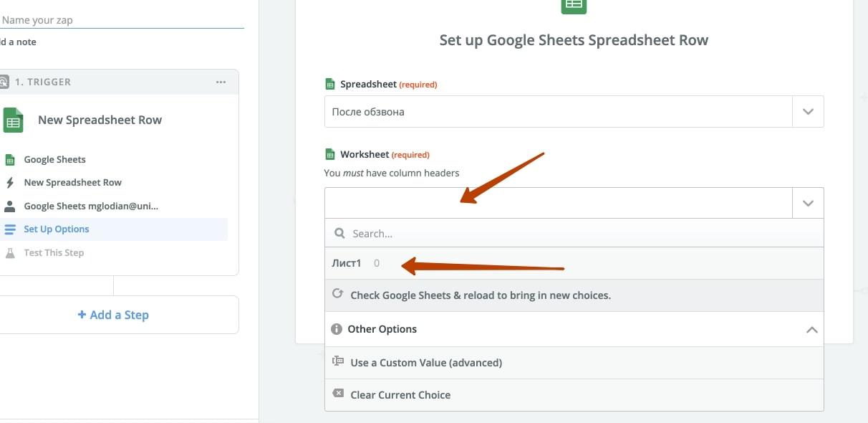Click the worksheet Search field
Viewport: 868px width, 423px height.
(574, 234)
